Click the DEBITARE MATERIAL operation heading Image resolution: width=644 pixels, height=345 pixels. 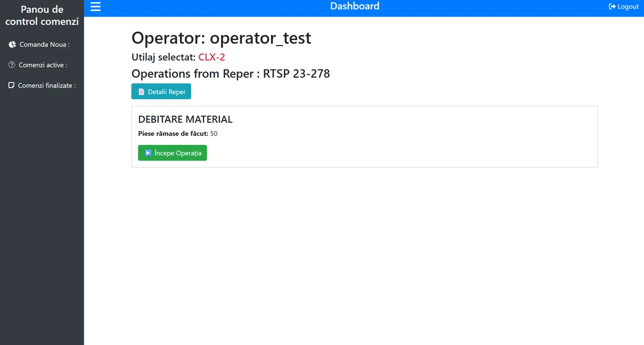coord(185,119)
